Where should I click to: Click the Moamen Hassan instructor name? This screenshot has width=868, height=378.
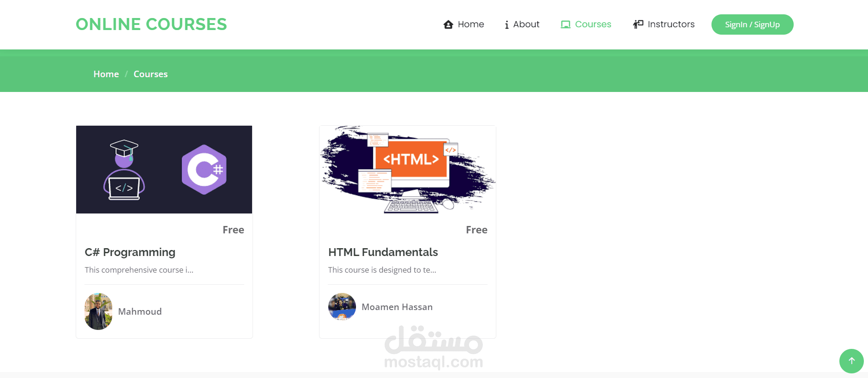(x=397, y=307)
